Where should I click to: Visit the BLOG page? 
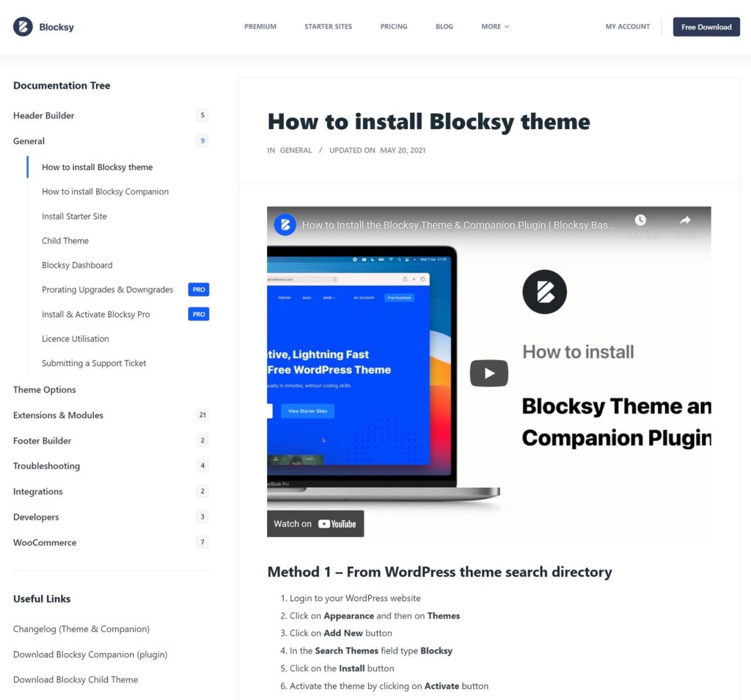444,27
